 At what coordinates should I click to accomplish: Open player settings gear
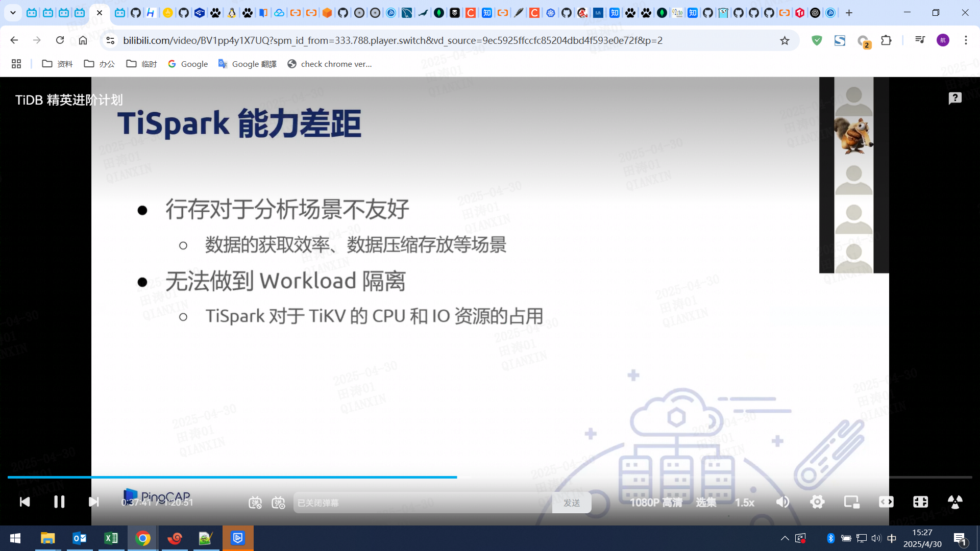(817, 502)
